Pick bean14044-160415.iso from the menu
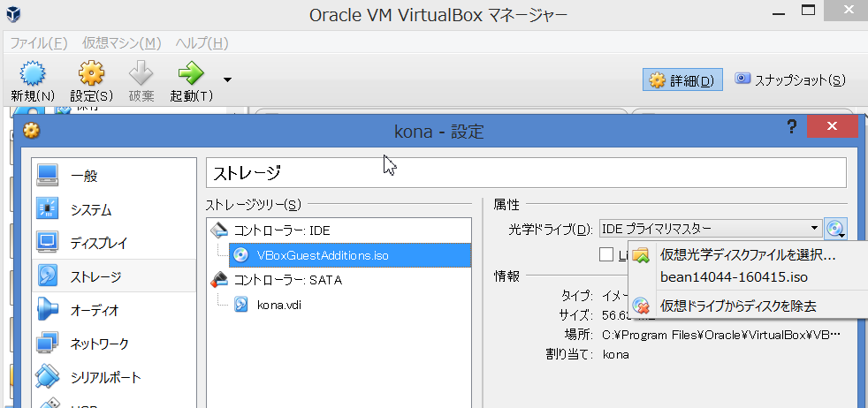868x408 pixels. pyautogui.click(x=747, y=277)
